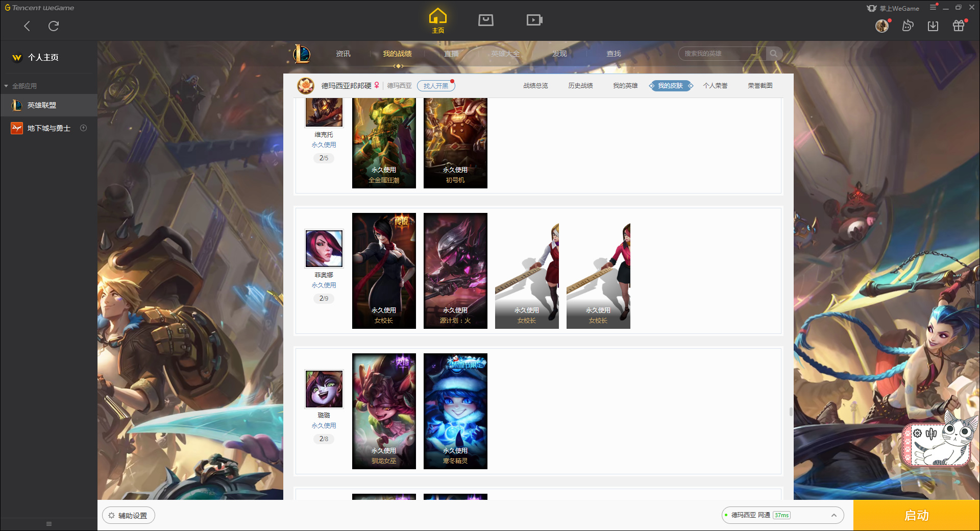This screenshot has height=531, width=980.
Task: Select 英雄联盟 in the sidebar
Action: tap(48, 105)
